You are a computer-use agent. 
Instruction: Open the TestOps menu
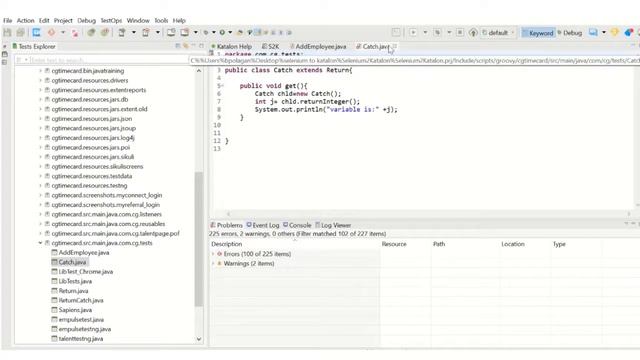111,20
